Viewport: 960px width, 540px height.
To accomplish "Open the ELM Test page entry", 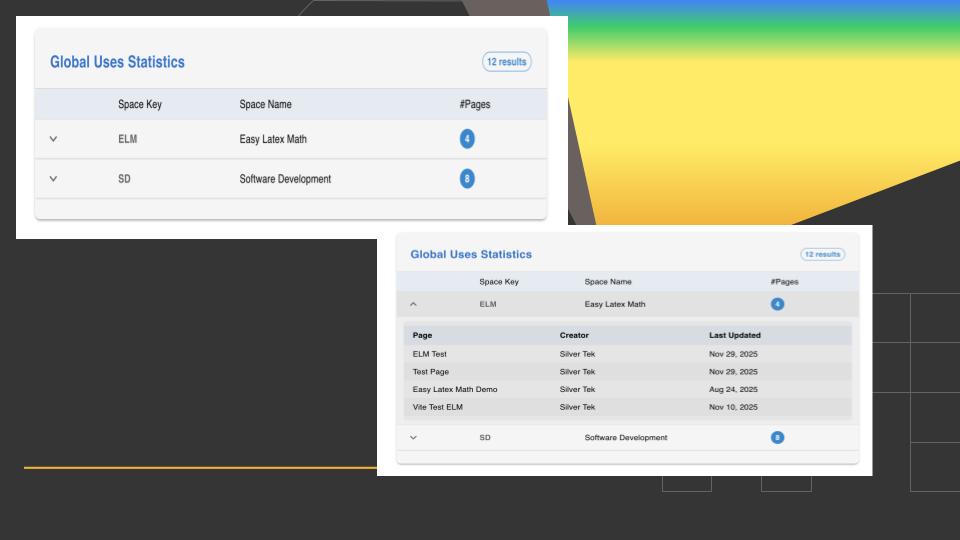I will pos(430,354).
